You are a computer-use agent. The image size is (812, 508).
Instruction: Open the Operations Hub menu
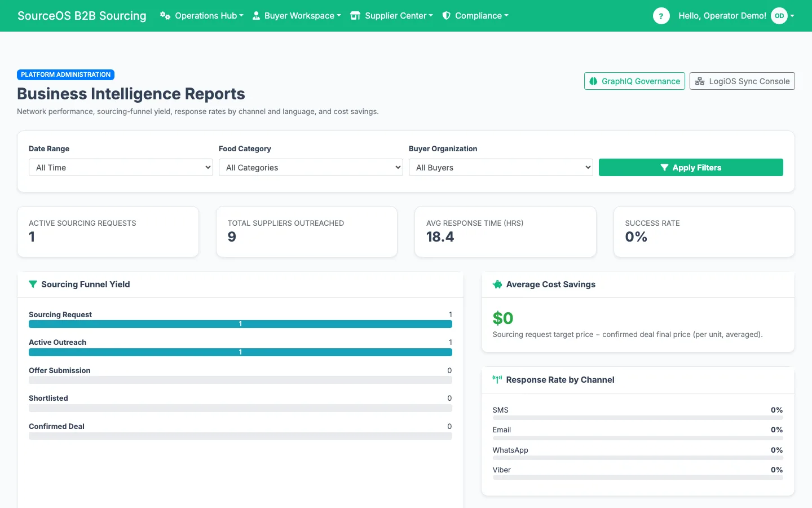(202, 16)
